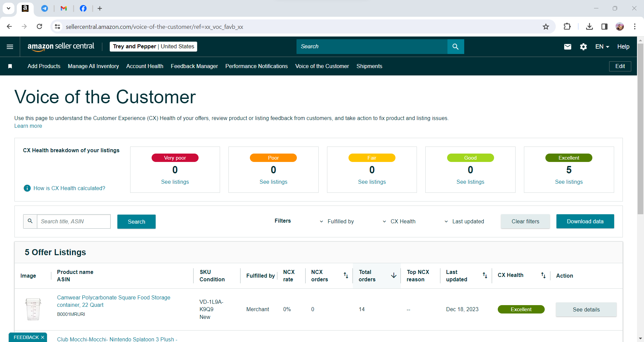Click the Search title, ASIN input field

[73, 222]
